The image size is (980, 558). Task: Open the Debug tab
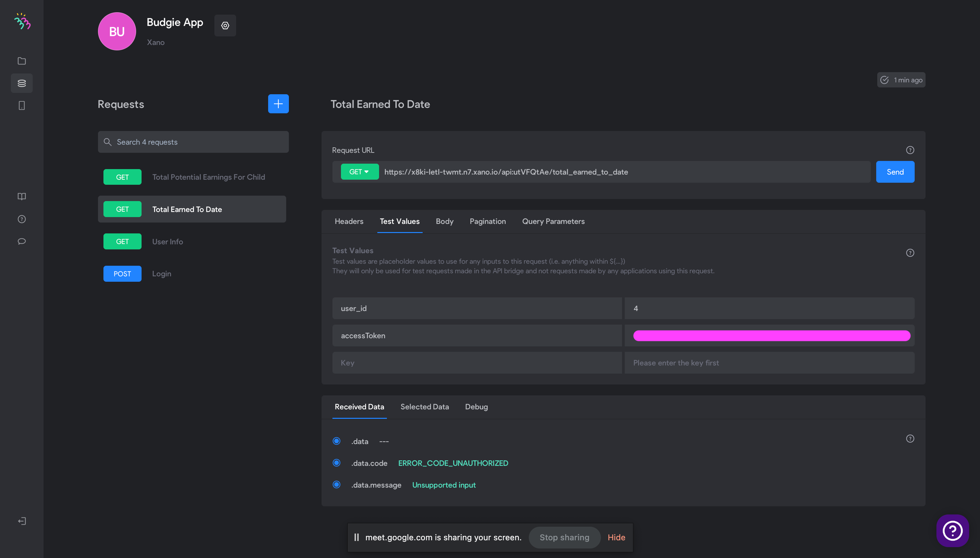pos(476,407)
